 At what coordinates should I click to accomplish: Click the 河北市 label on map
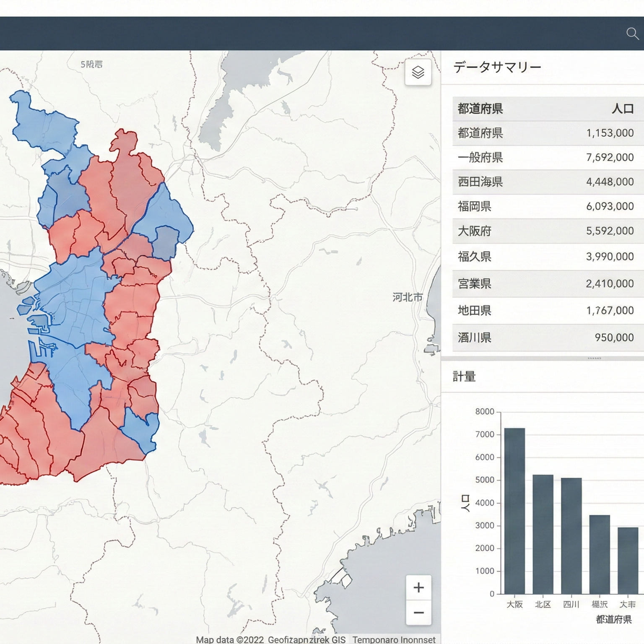coord(407,297)
